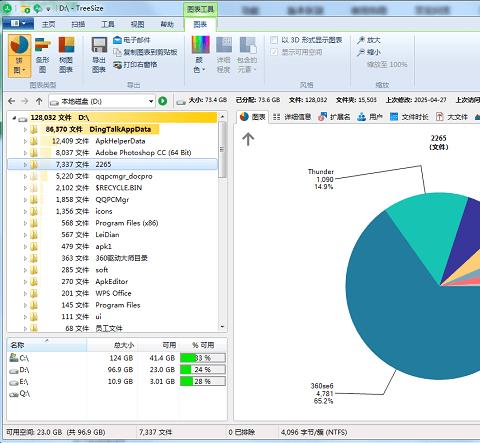Screen dimensions: 480x443
Task: Open the View ribbon tab
Action: coord(138,24)
